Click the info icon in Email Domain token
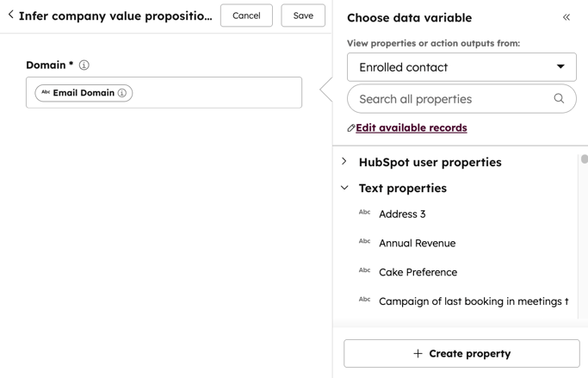The height and width of the screenshot is (378, 588). point(122,93)
